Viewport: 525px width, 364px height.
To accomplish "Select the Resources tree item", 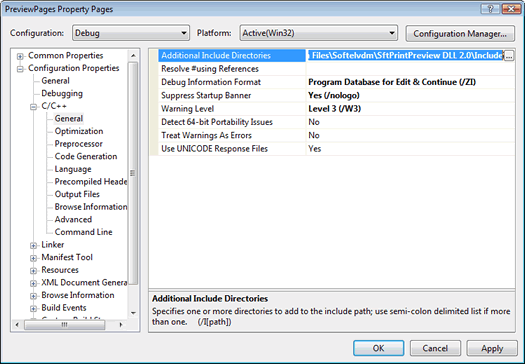I will pyautogui.click(x=60, y=270).
